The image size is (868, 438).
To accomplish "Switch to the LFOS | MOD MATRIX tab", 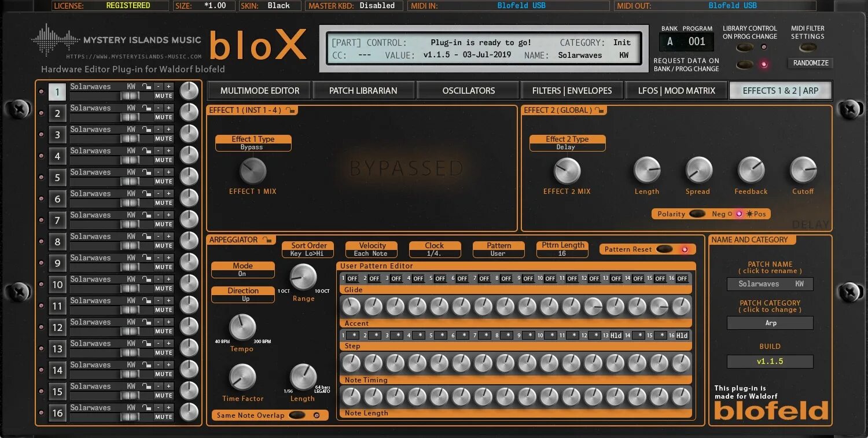I will pyautogui.click(x=676, y=91).
